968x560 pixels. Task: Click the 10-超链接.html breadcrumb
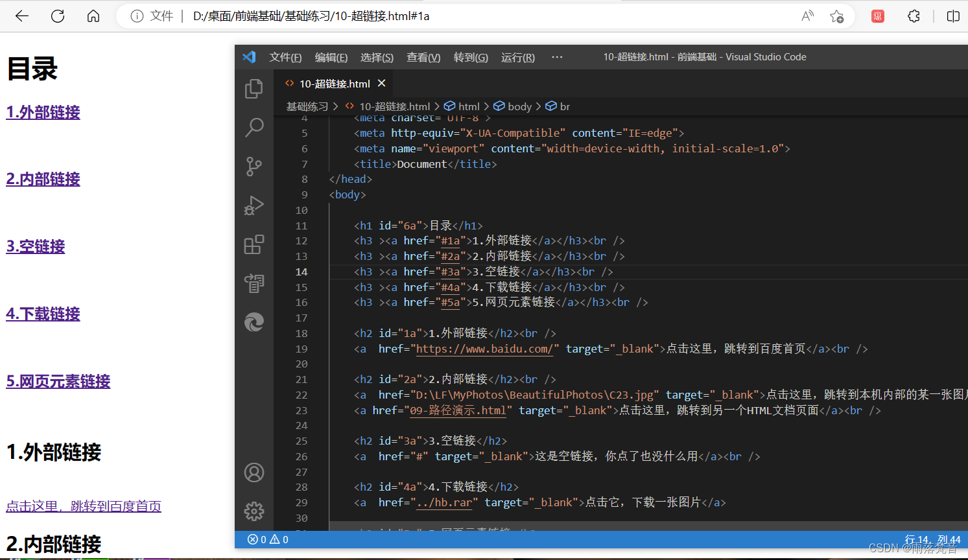[x=395, y=106]
